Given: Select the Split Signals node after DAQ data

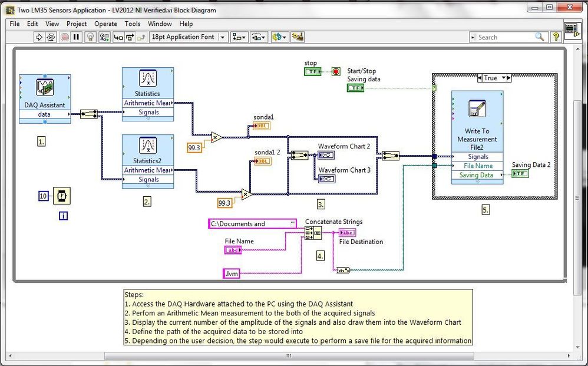Looking at the screenshot, I should 89,114.
